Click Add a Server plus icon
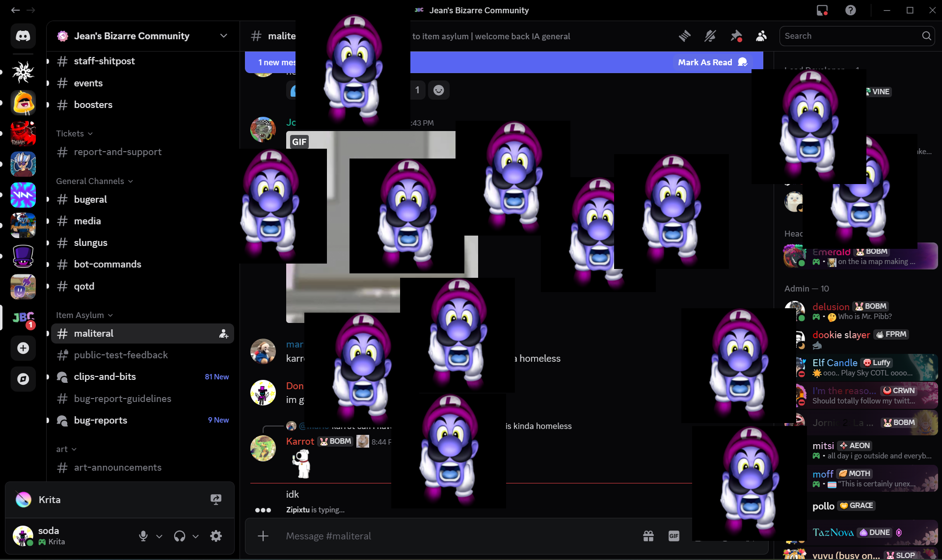 point(23,348)
